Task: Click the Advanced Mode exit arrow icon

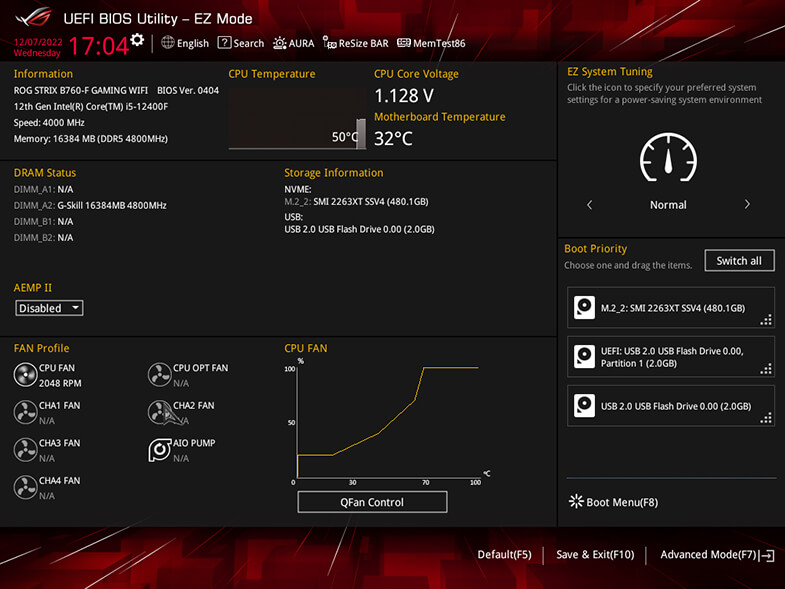Action: tap(767, 555)
